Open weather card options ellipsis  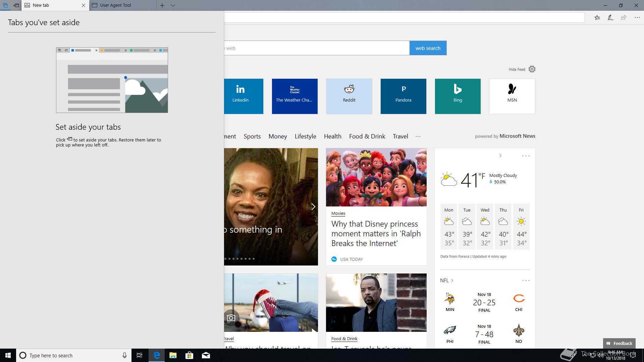coord(526,156)
